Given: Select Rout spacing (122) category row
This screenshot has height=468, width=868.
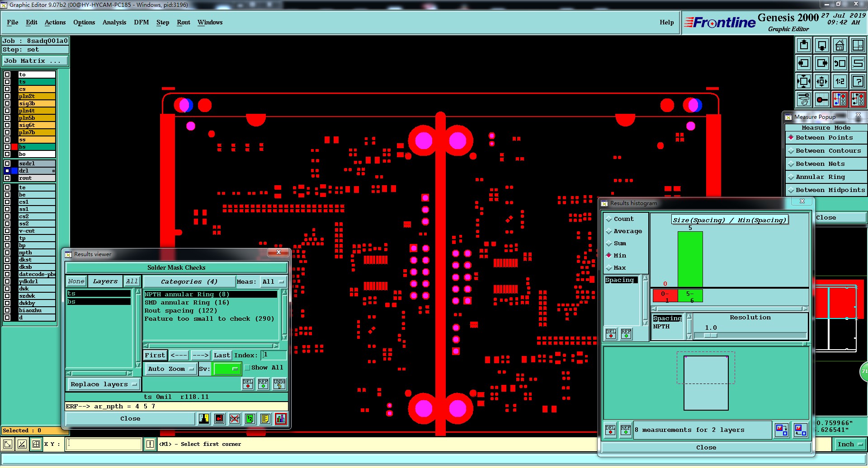Looking at the screenshot, I should tap(210, 311).
